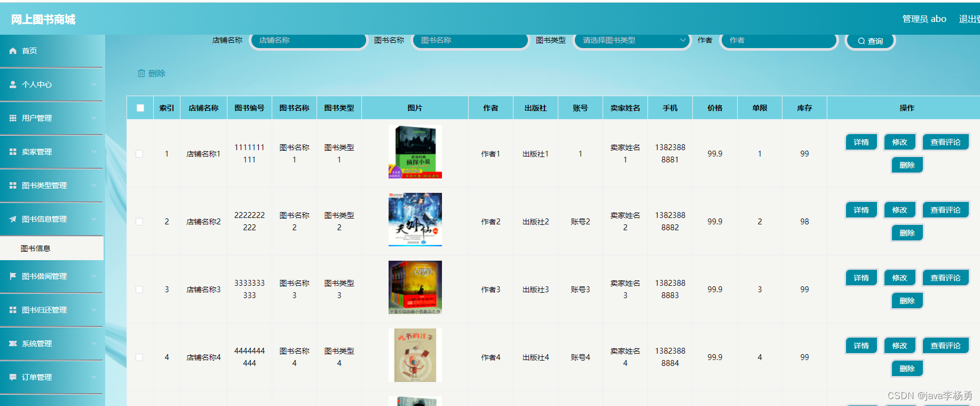Click 价格 column header
The width and height of the screenshot is (980, 406).
(x=715, y=108)
